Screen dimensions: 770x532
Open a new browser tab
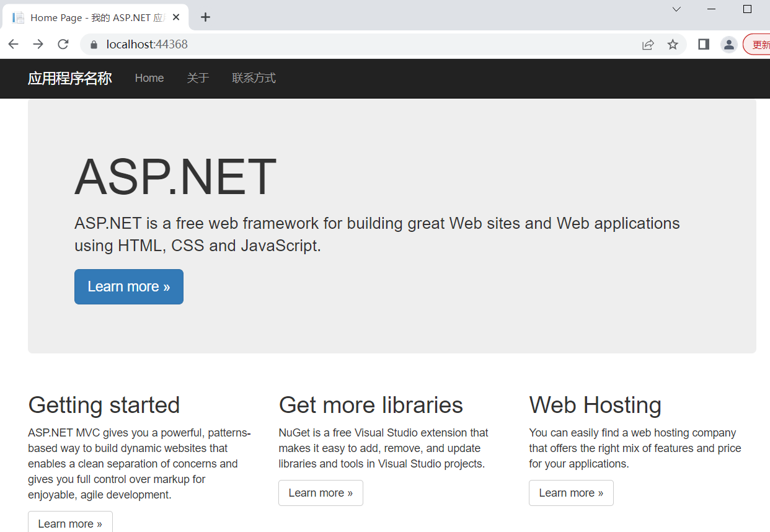click(x=206, y=17)
